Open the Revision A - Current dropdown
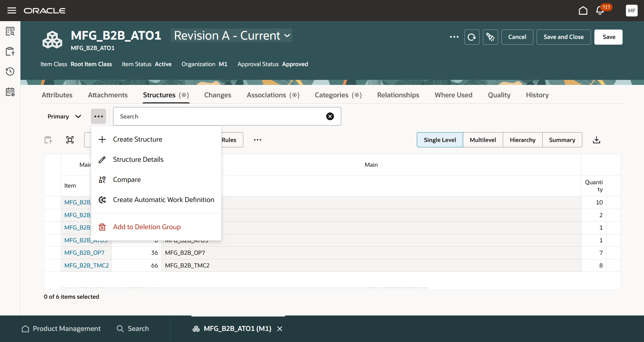Screen dimensions: 644x342 pos(232,36)
